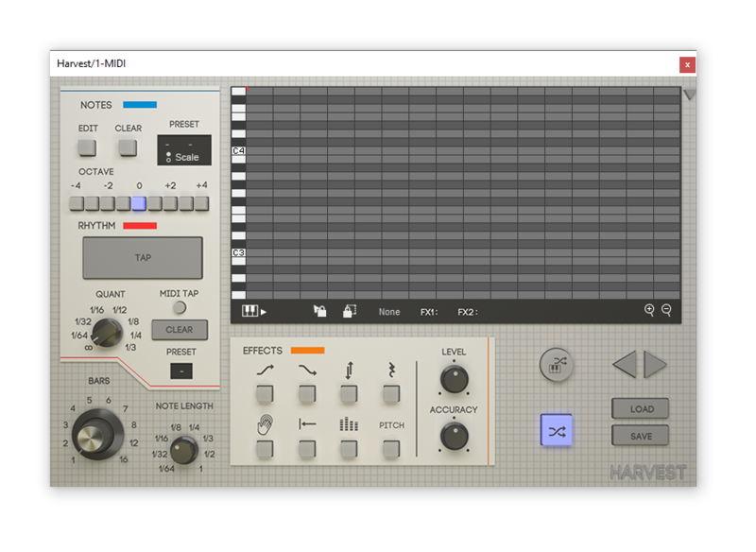Screen dimensions: 756x552
Task: Toggle the PITCH effect button
Action: [x=391, y=449]
